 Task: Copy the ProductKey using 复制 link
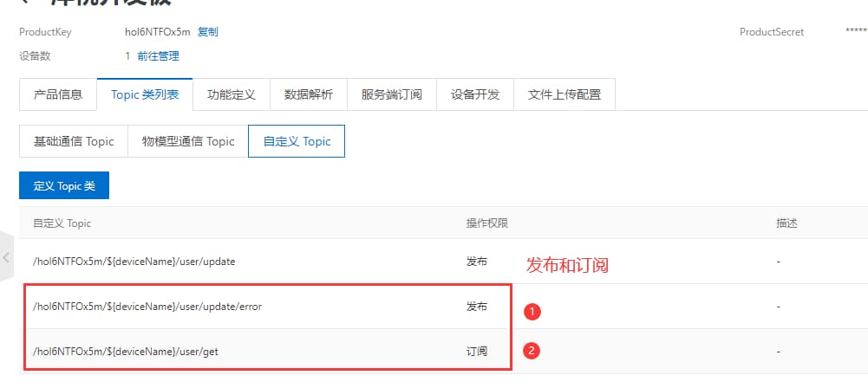(x=208, y=32)
